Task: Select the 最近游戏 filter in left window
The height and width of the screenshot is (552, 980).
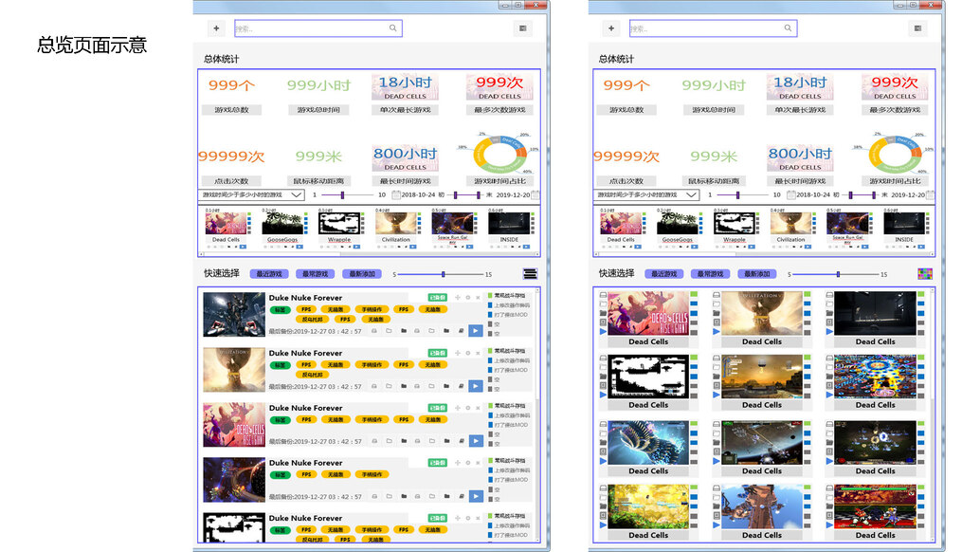Action: point(270,274)
